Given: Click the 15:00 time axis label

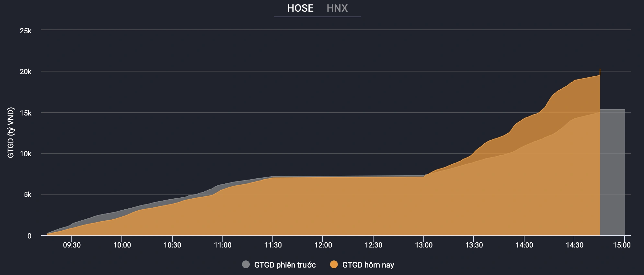Looking at the screenshot, I should (622, 245).
